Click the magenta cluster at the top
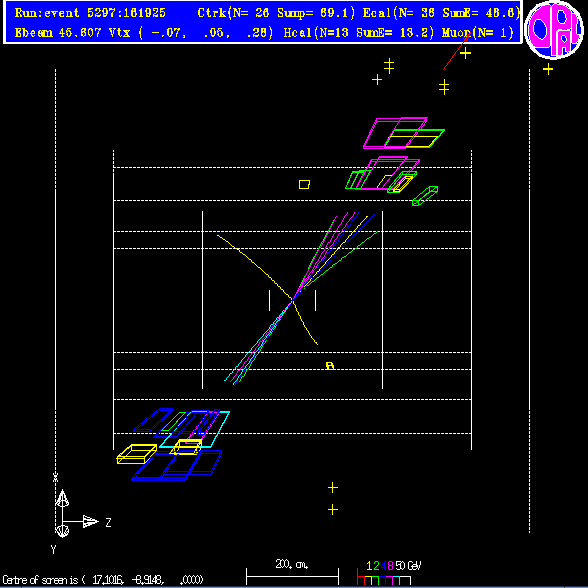 coord(395,133)
